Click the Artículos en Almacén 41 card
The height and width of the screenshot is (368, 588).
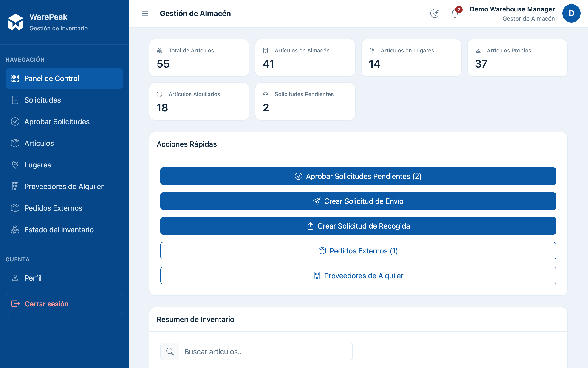pyautogui.click(x=305, y=58)
